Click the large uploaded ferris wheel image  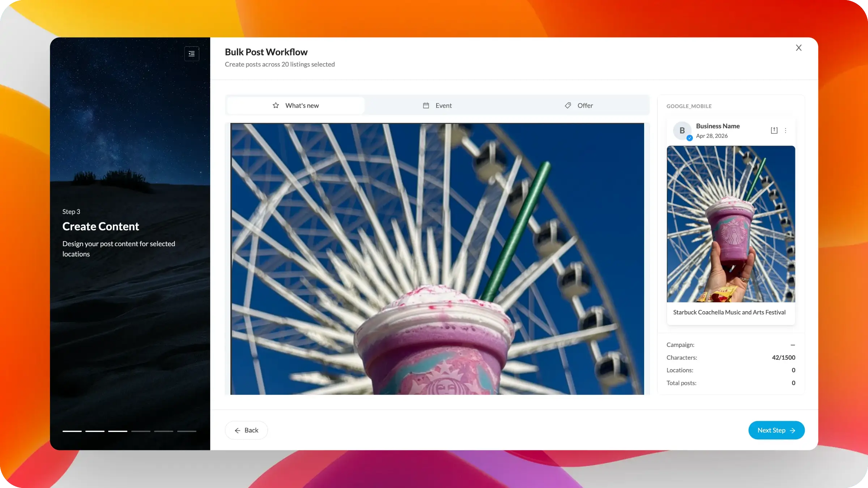pos(437,259)
